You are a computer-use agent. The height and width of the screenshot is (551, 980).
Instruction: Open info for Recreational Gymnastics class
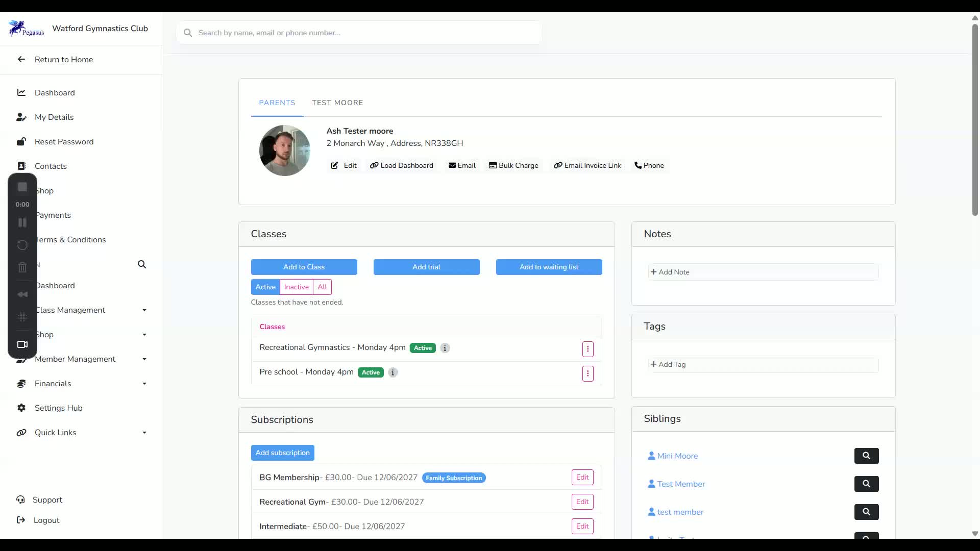click(445, 348)
